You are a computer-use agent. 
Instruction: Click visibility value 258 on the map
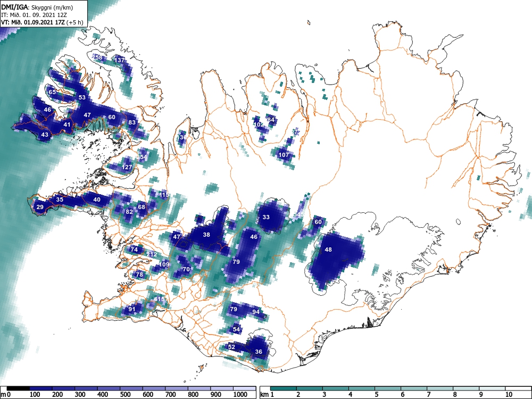click(97, 57)
